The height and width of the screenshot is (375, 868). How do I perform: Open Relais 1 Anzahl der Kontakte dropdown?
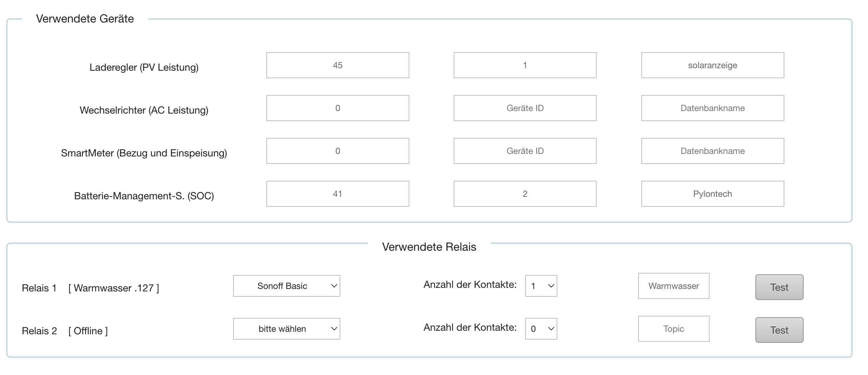pyautogui.click(x=541, y=286)
